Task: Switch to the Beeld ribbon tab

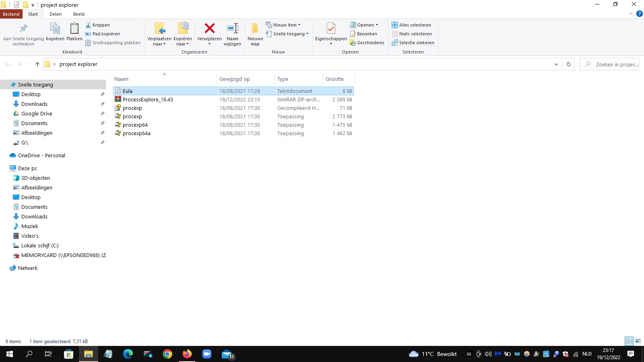Action: tap(79, 14)
